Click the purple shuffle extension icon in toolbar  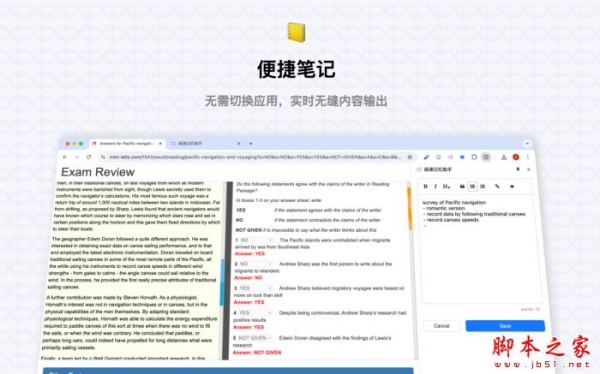pos(450,157)
